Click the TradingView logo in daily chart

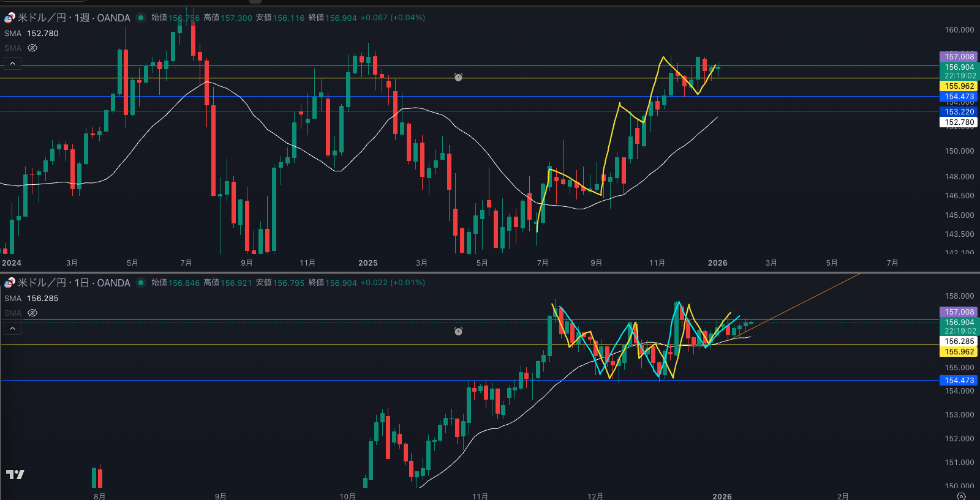[x=15, y=474]
